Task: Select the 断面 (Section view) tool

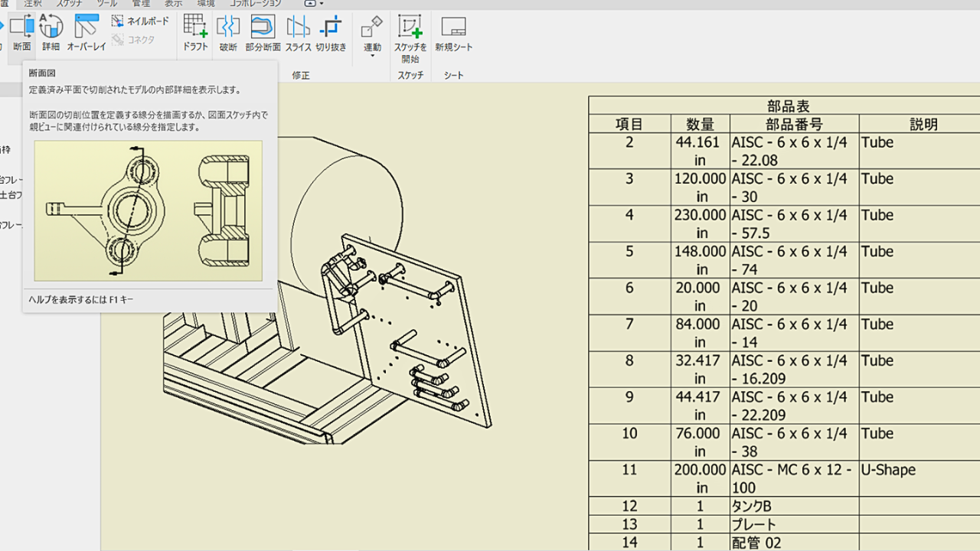Action: coord(21,34)
